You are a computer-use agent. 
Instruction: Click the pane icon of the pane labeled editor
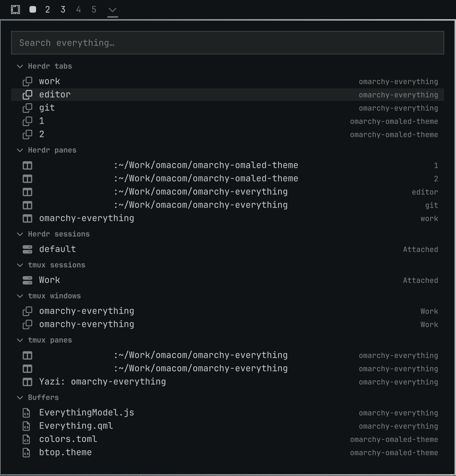click(28, 192)
